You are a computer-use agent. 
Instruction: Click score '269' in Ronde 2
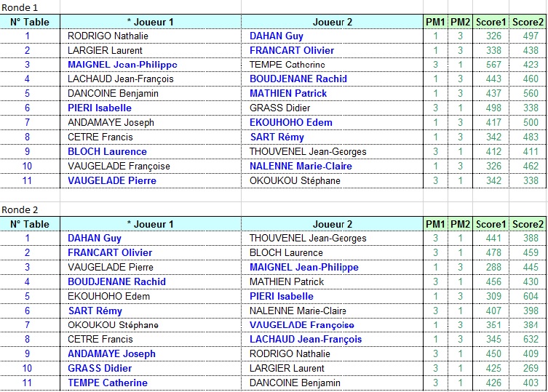[531, 368]
